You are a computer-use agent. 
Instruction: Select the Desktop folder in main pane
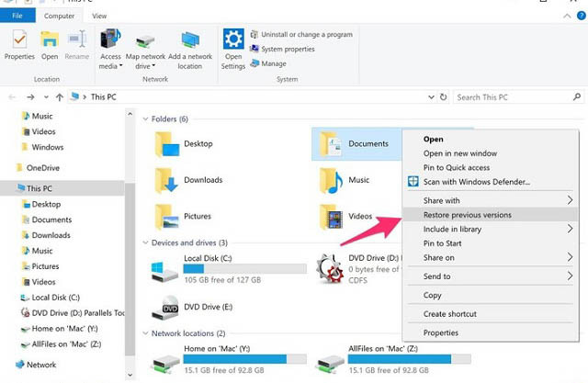click(184, 144)
